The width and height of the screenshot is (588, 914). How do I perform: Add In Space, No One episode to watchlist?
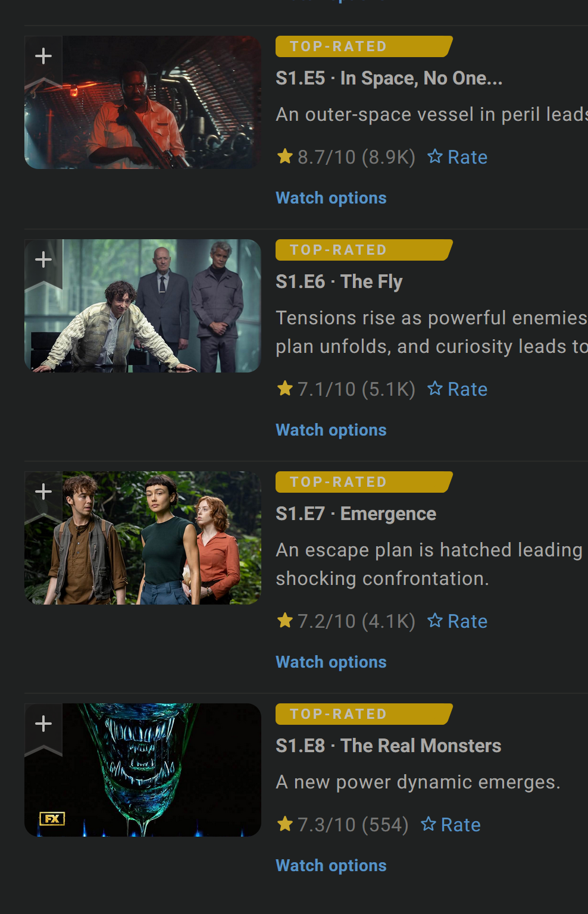click(x=43, y=60)
